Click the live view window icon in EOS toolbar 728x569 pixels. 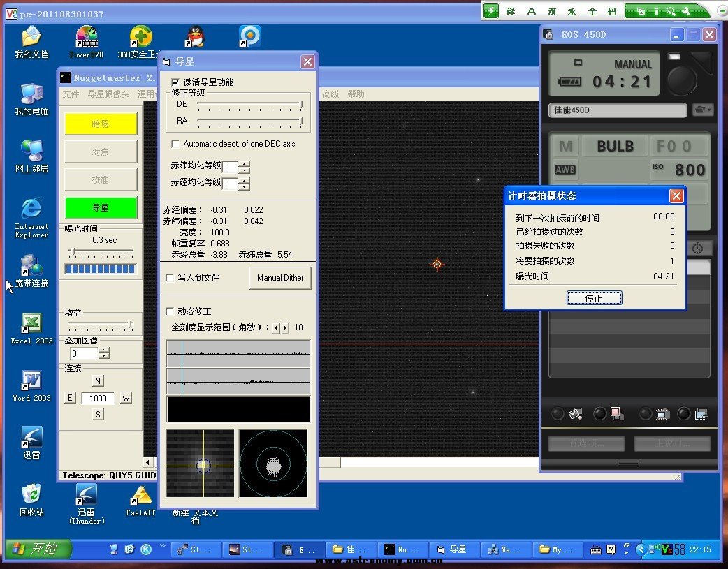(x=701, y=413)
